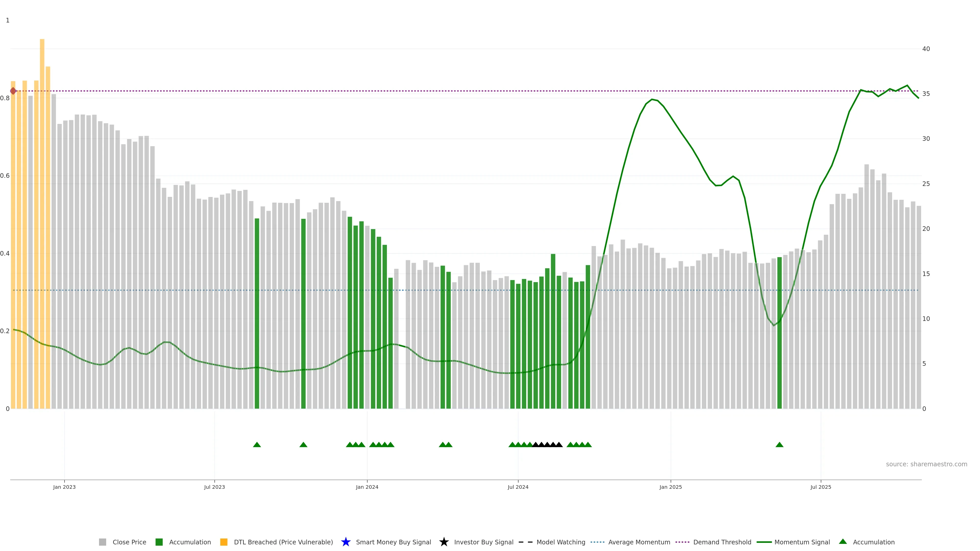Click the black Investor Buy Signal star
The height and width of the screenshot is (551, 980).
coord(444,542)
